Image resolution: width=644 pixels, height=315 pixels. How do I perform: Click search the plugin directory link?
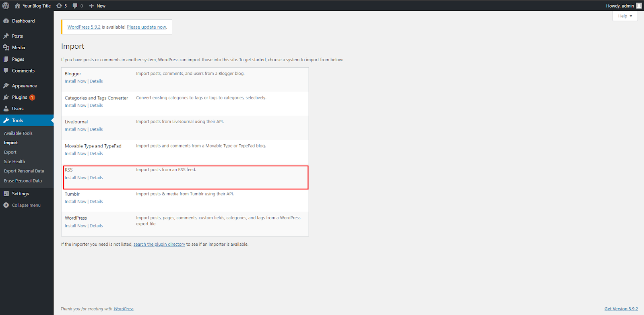click(159, 244)
